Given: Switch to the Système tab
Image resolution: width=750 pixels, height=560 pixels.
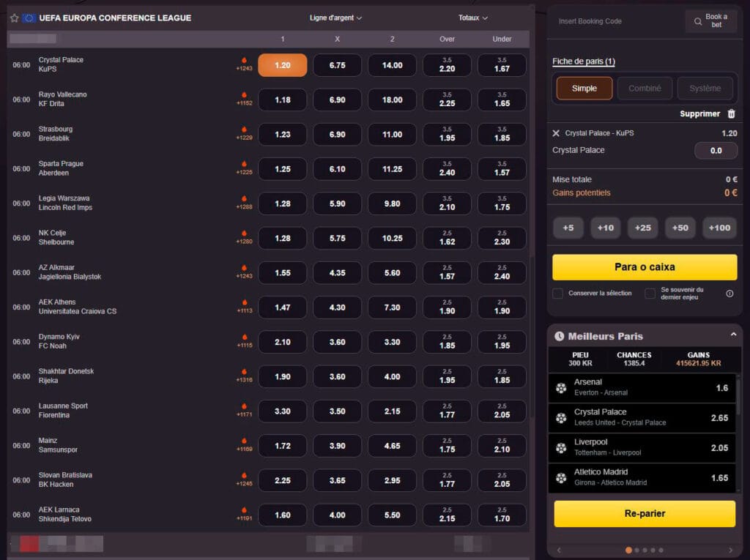Looking at the screenshot, I should 705,89.
